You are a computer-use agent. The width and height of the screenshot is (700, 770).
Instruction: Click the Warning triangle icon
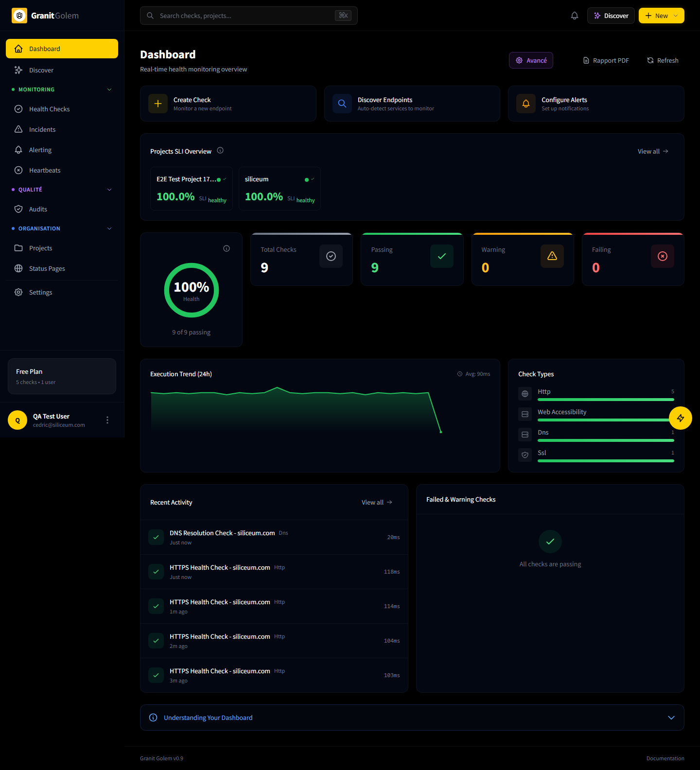(x=552, y=256)
